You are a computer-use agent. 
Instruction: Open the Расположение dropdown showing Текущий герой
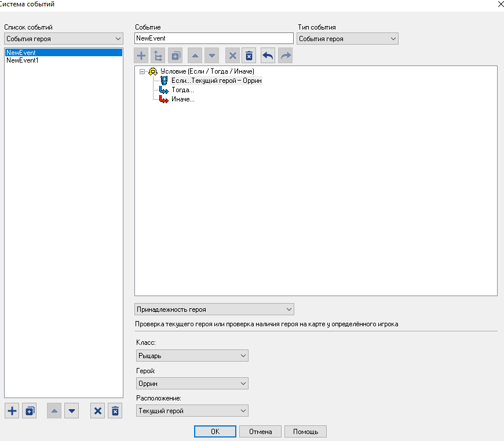[x=192, y=410]
